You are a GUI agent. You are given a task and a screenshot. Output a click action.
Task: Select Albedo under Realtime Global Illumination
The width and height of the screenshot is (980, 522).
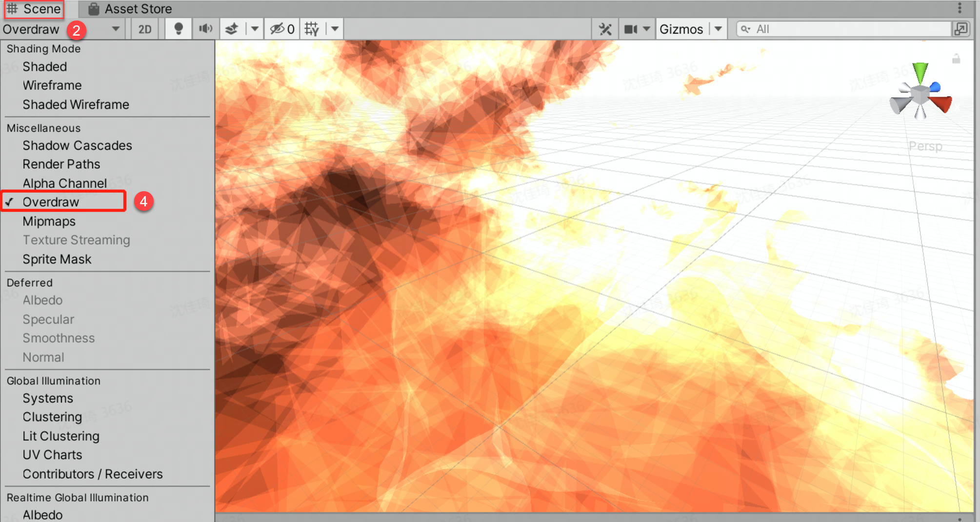click(x=42, y=515)
